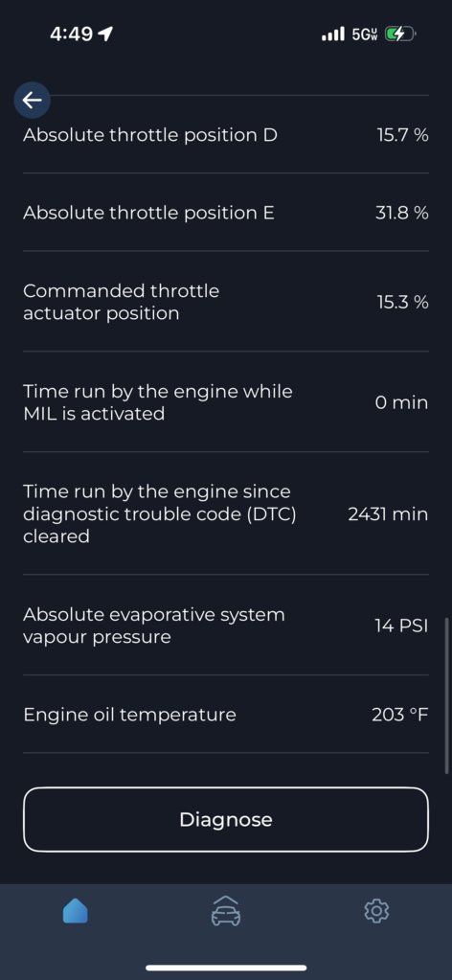Screen dimensions: 452x980
Task: Select Absolute throttle position D row
Action: pos(226,135)
